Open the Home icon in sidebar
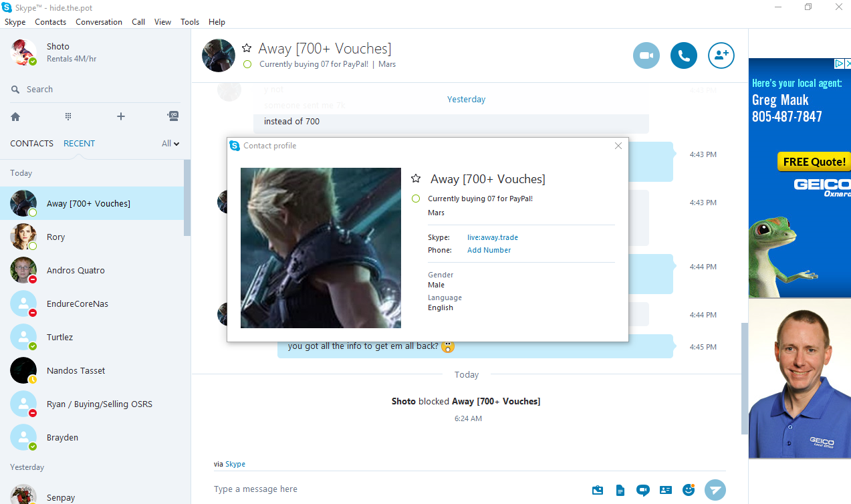851x504 pixels. 15,116
